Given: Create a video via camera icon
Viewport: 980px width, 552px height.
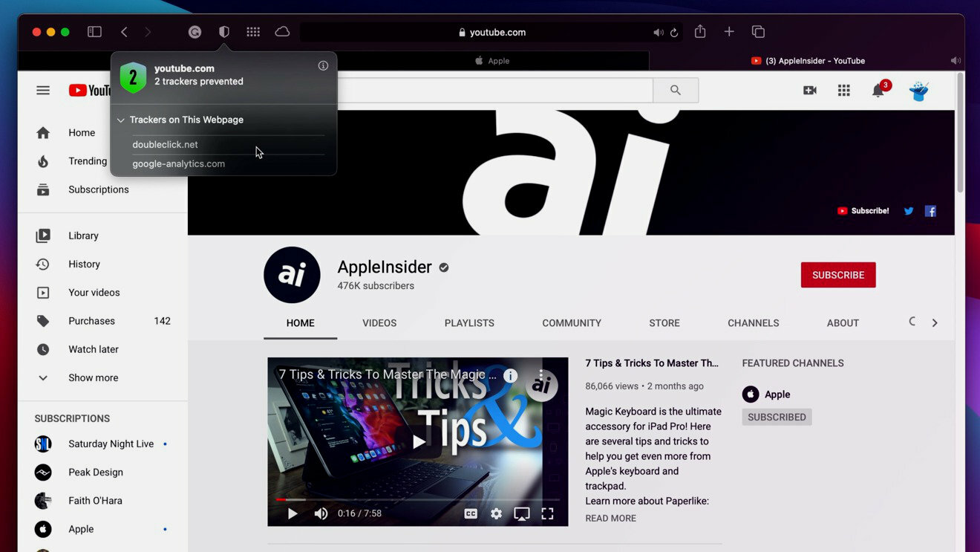Looking at the screenshot, I should click(810, 91).
